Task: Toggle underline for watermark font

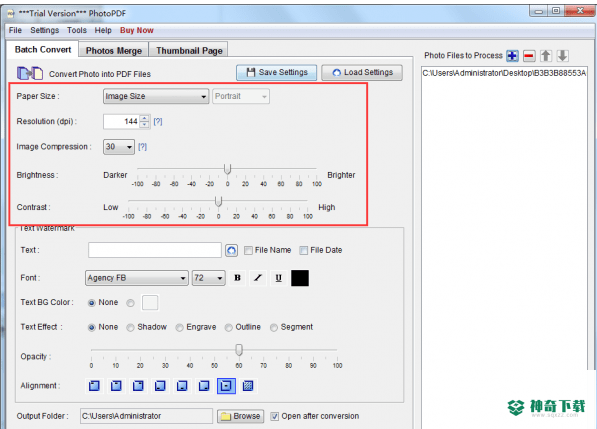Action: click(279, 278)
